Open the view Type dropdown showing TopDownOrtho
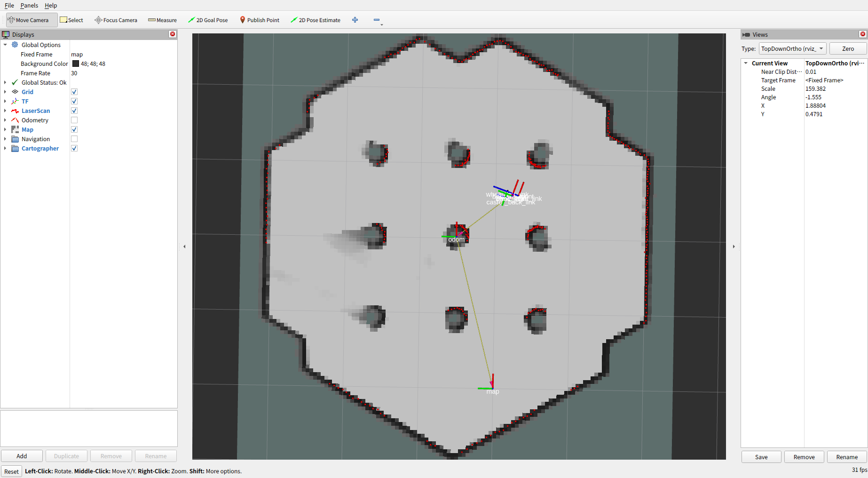This screenshot has height=478, width=868. click(x=792, y=48)
